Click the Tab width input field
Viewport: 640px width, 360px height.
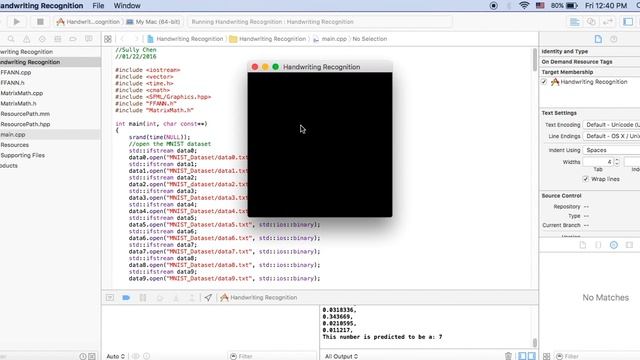pyautogui.click(x=598, y=162)
